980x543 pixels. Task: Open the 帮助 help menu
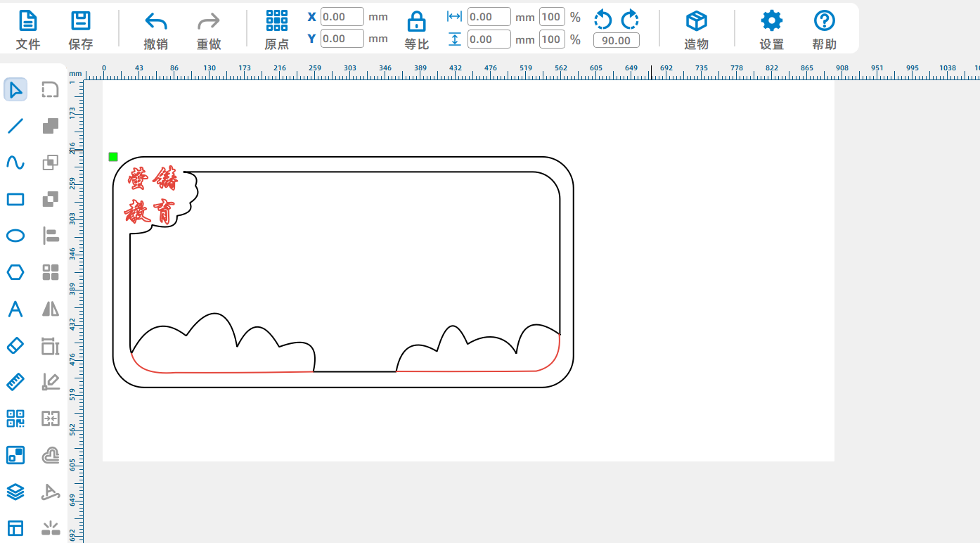click(824, 29)
